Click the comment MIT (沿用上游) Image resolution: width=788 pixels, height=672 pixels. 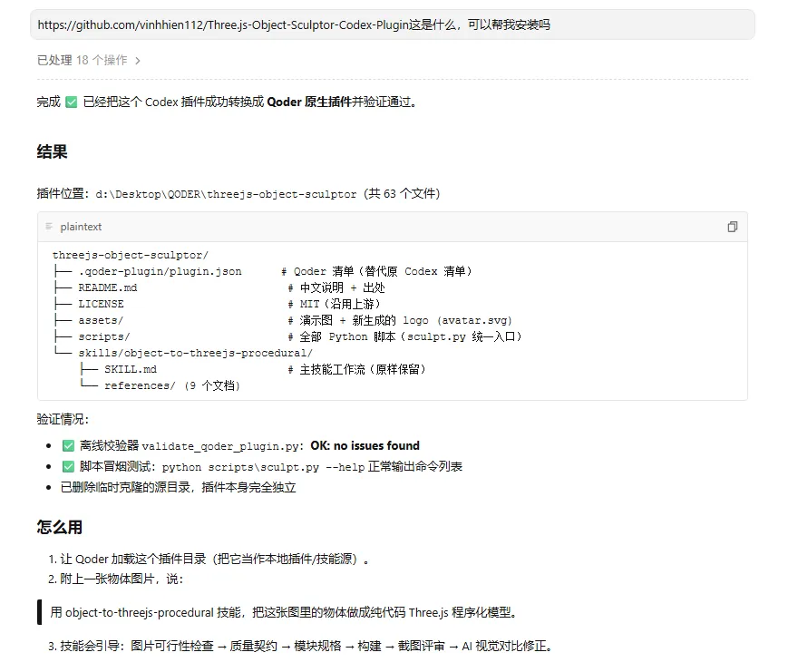[335, 304]
